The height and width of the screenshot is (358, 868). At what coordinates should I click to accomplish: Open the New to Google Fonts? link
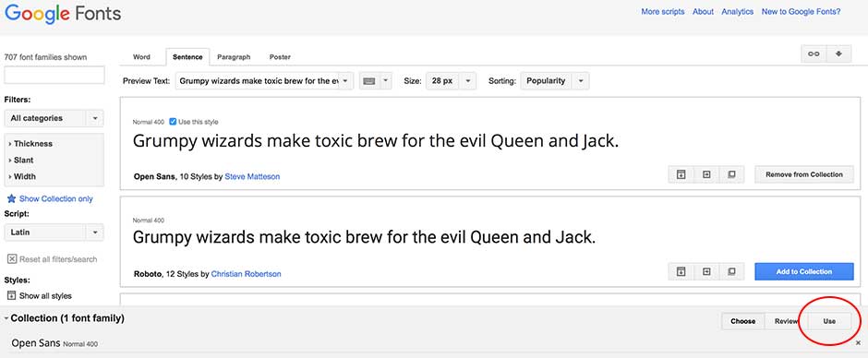[x=801, y=12]
